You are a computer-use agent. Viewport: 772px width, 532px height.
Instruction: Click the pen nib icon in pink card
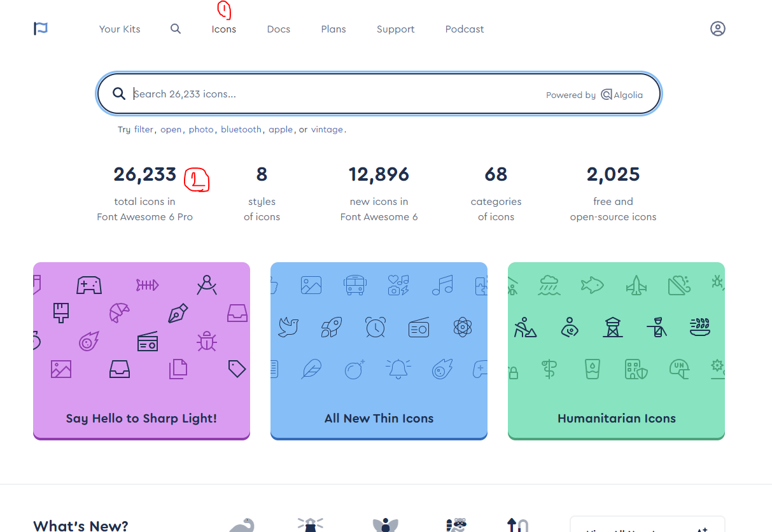pos(178,313)
